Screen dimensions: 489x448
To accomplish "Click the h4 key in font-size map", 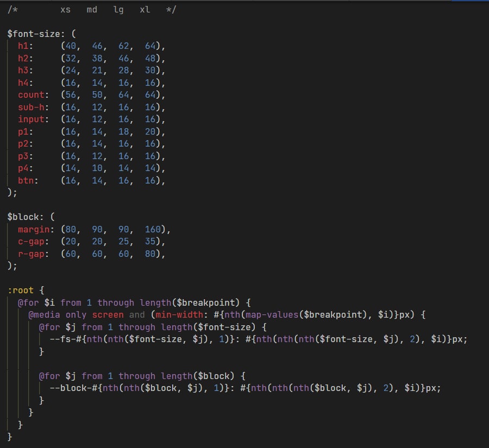I will pyautogui.click(x=23, y=83).
